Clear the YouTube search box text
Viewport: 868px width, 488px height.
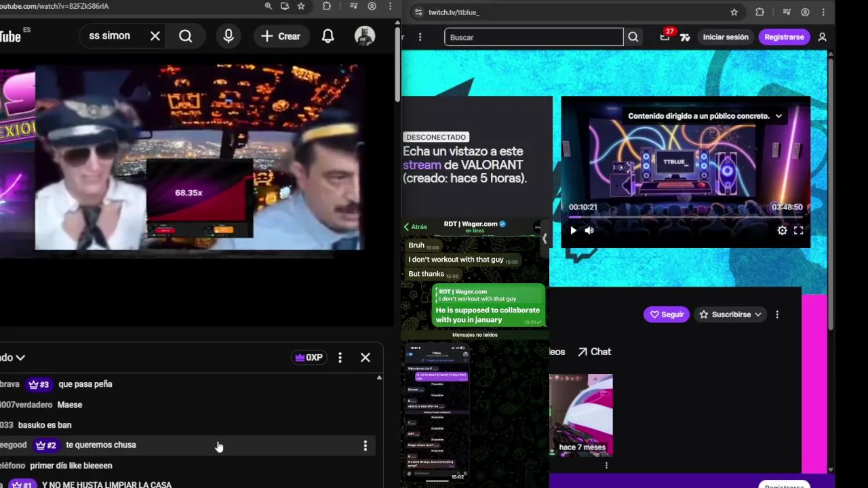click(x=155, y=36)
